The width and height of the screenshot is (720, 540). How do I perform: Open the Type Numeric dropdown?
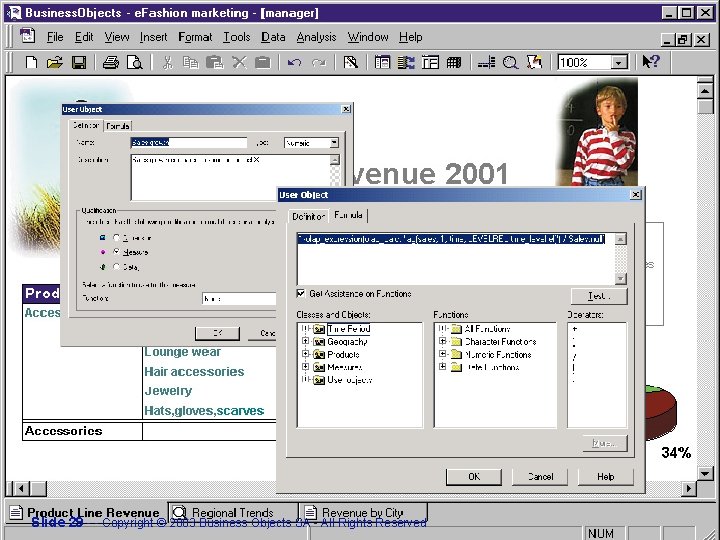(x=334, y=143)
